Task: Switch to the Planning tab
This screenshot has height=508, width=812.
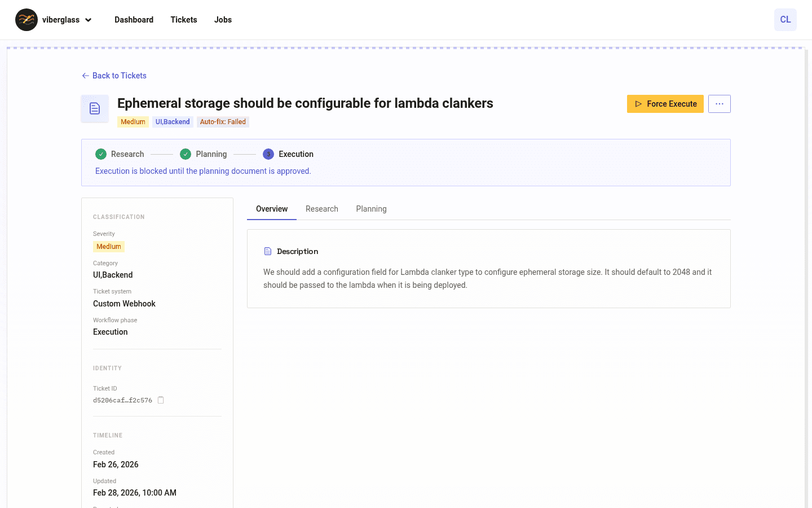Action: coord(371,209)
